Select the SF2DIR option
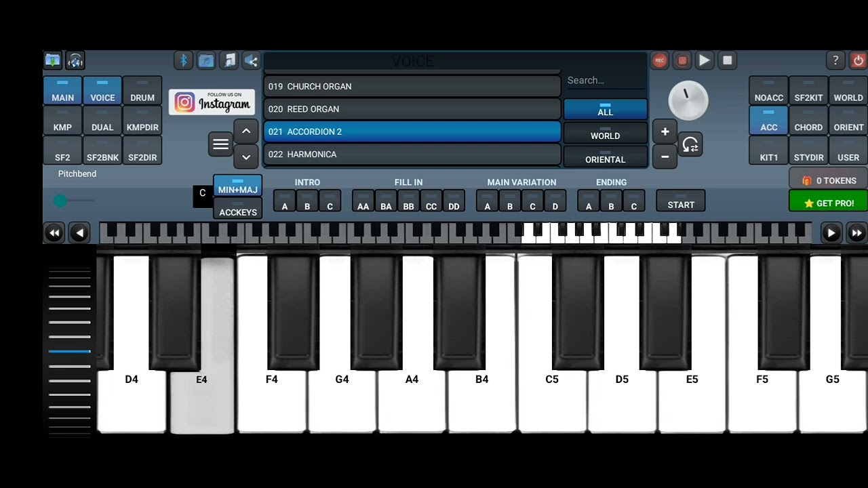Viewport: 868px width, 488px height. click(x=142, y=150)
